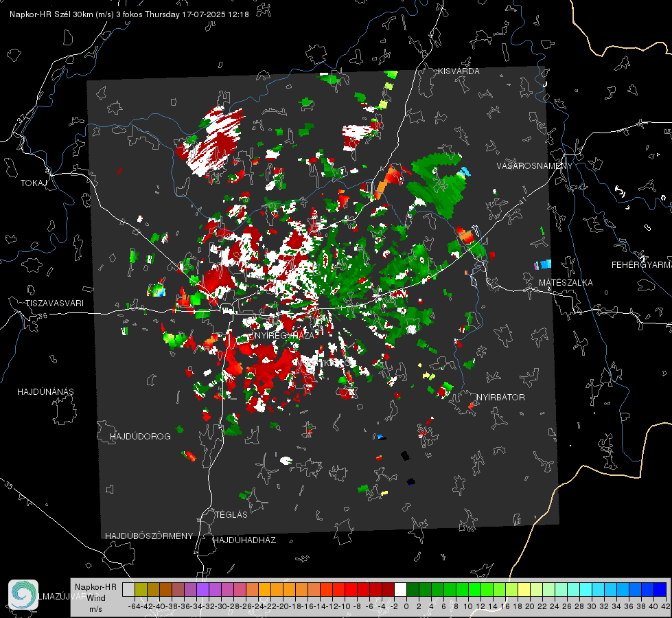Select the TÉGLÁS town label
This screenshot has width=672, height=618.
231,514
